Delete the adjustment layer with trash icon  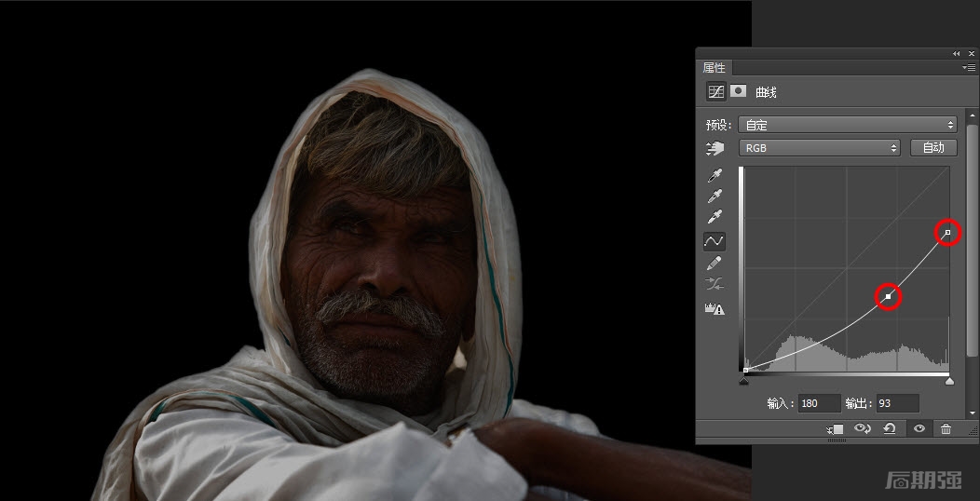[946, 428]
